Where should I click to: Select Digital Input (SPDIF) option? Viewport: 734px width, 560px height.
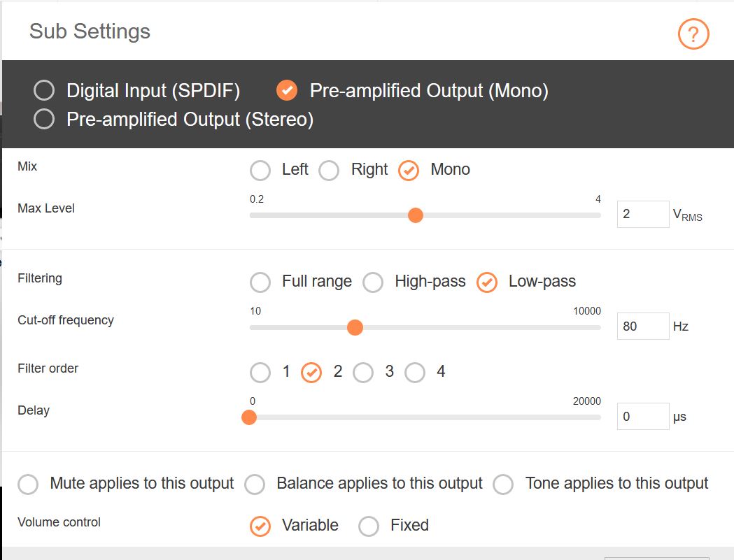click(x=44, y=90)
